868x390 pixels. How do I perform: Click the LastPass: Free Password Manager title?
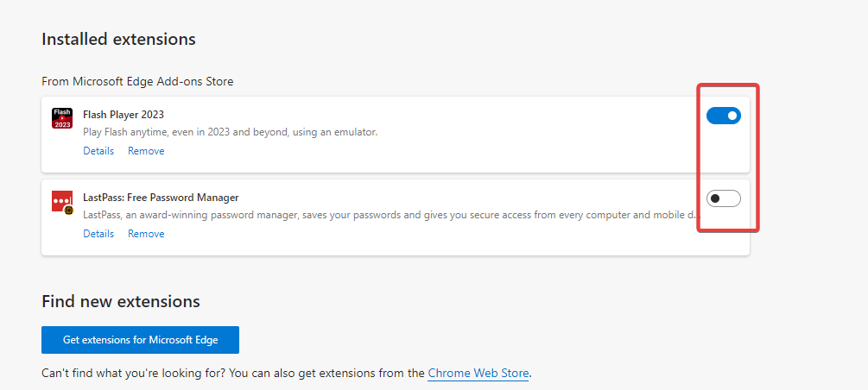pos(161,198)
